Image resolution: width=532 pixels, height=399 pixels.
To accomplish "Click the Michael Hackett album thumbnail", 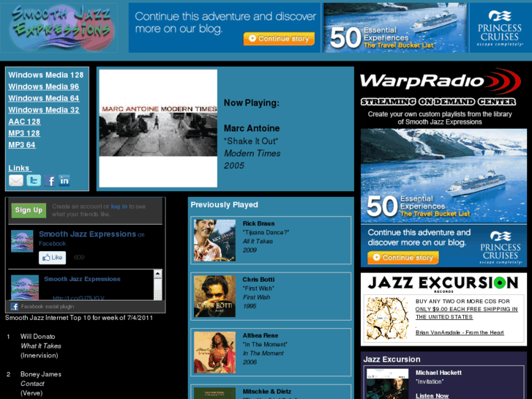I will [x=387, y=384].
